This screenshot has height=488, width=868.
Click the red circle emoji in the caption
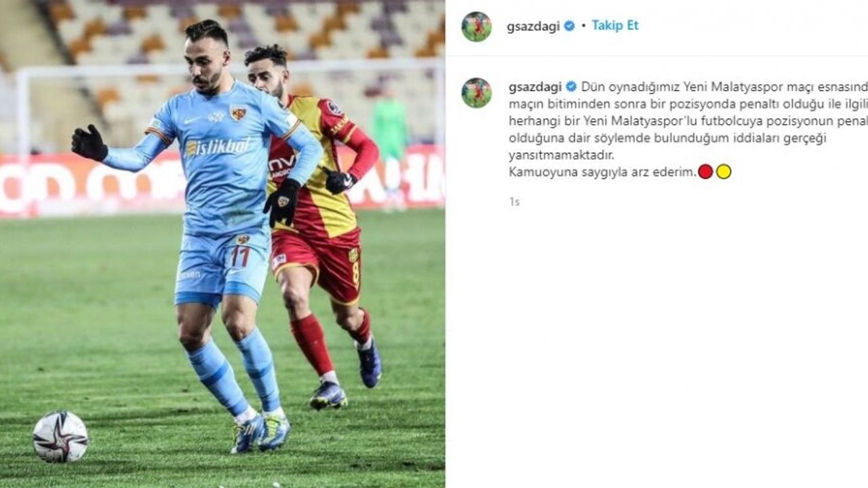[x=705, y=171]
